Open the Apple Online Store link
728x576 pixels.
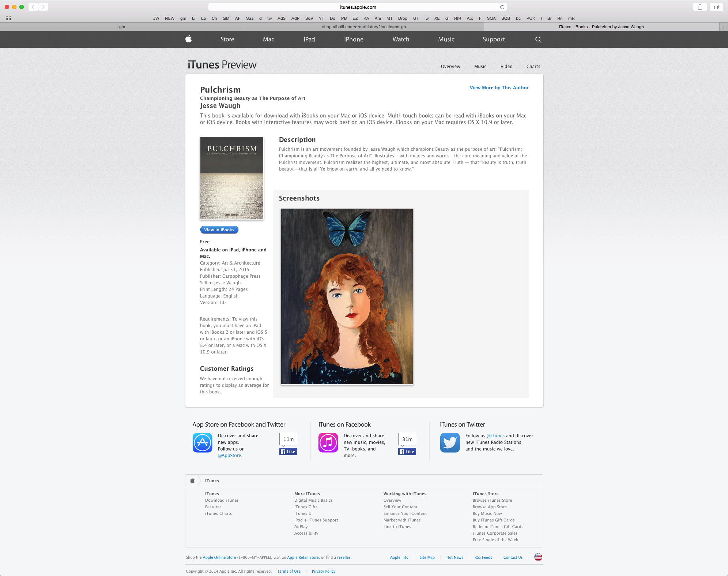(219, 558)
